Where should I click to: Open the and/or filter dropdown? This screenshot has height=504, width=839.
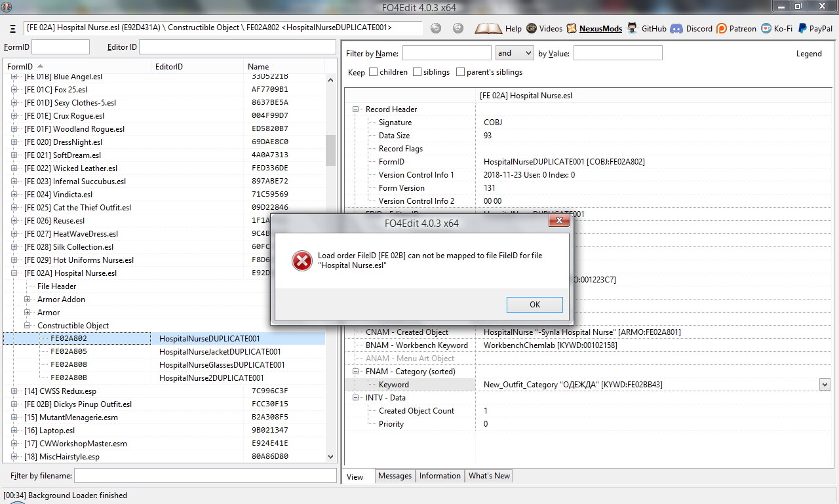coord(515,53)
